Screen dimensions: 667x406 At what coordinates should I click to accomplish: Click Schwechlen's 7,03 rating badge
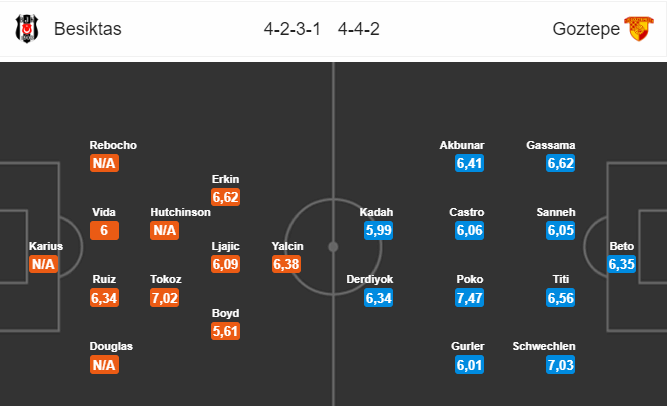561,365
